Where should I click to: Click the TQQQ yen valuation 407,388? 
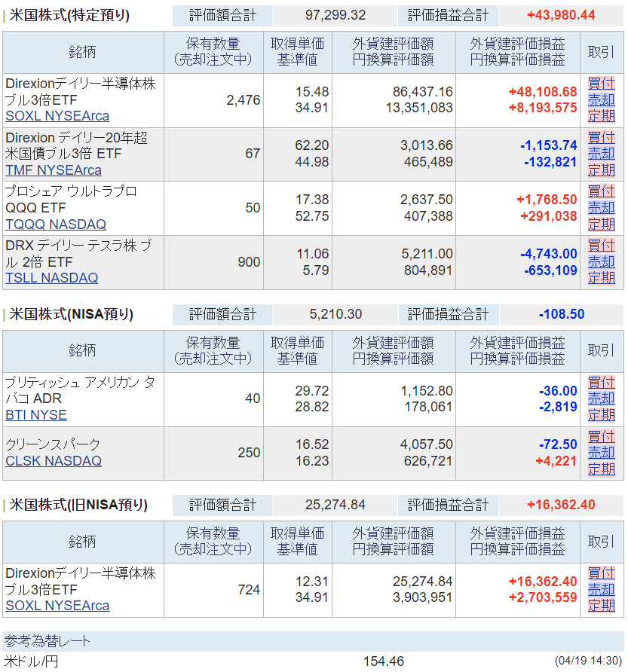[428, 216]
